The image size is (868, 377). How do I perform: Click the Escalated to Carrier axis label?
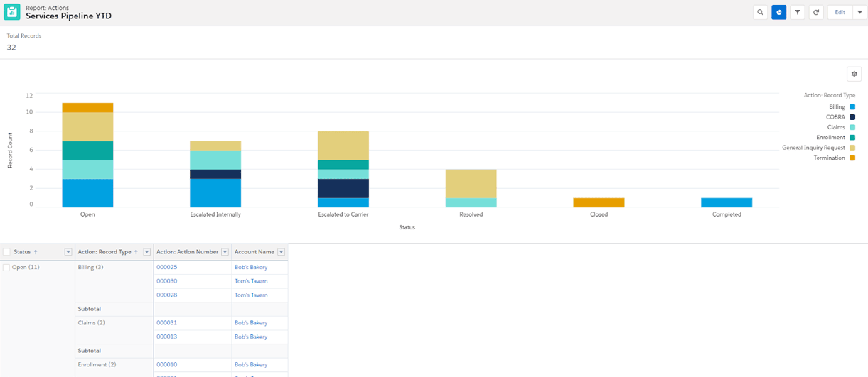click(x=343, y=214)
